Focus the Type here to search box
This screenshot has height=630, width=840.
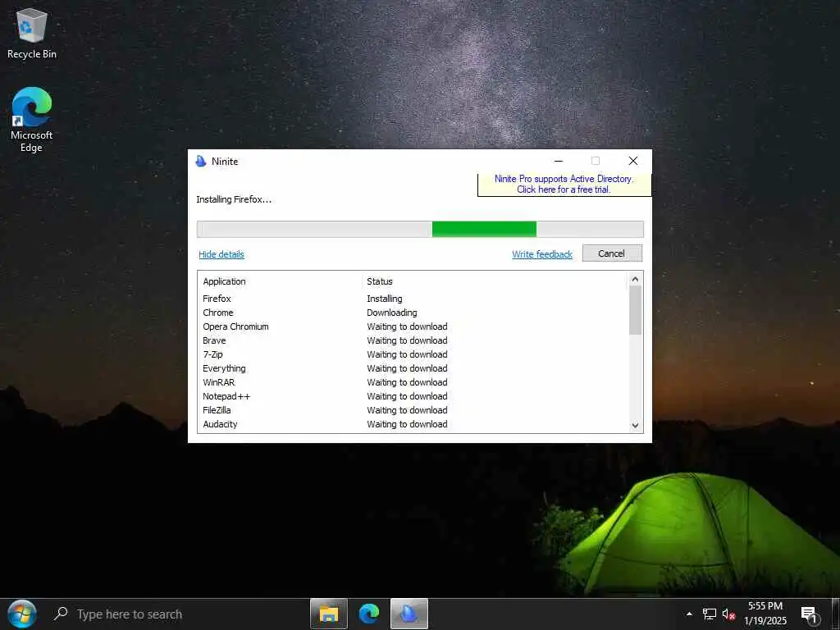tap(177, 614)
